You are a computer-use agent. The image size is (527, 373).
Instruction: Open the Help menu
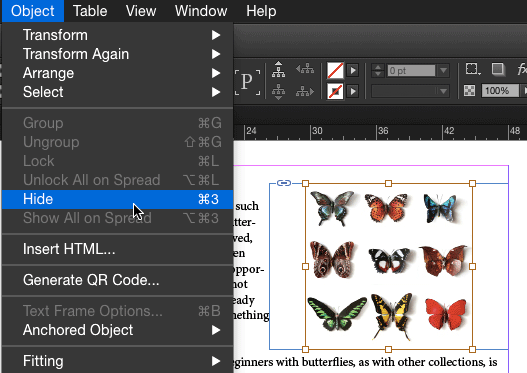coord(261,11)
